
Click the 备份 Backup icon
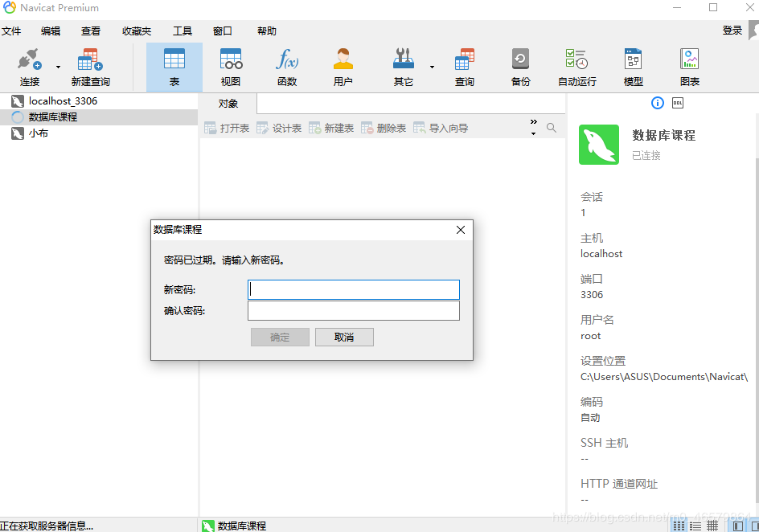520,65
